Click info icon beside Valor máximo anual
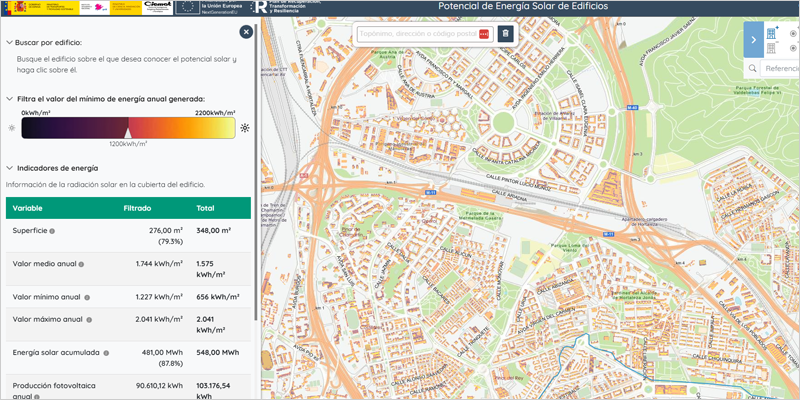The image size is (800, 400). point(88,320)
